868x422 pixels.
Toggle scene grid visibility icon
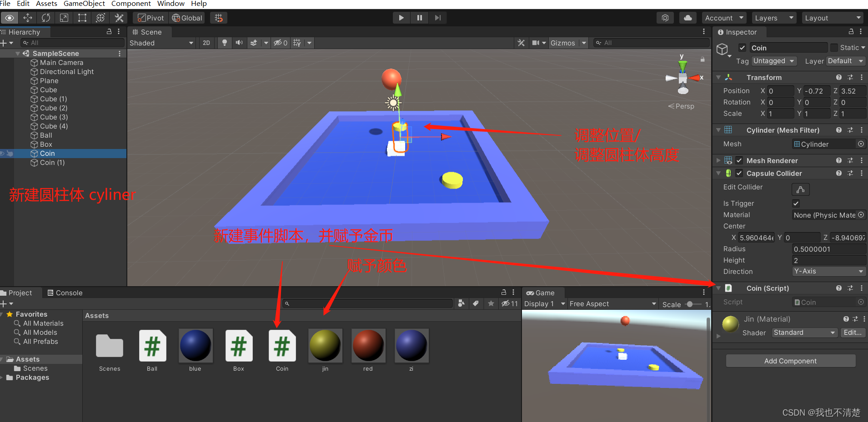[x=297, y=43]
